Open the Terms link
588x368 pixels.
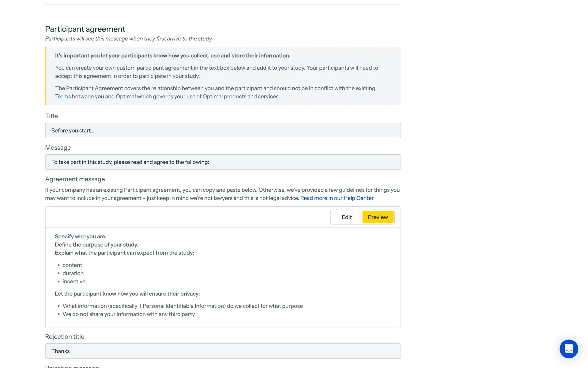tap(63, 97)
